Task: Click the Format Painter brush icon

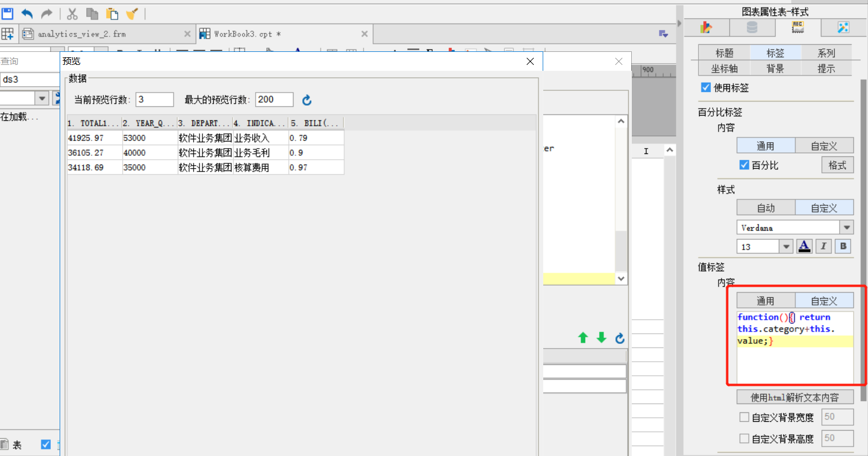Action: point(131,14)
